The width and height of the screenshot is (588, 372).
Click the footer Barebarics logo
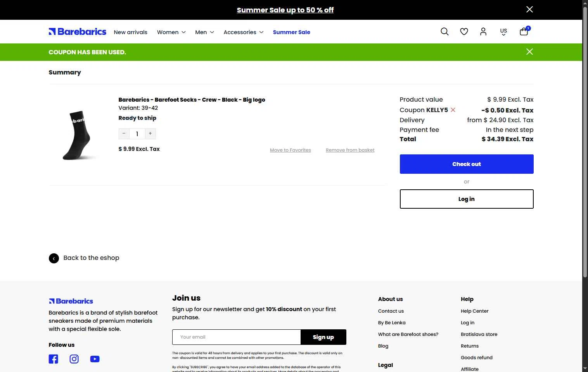pyautogui.click(x=71, y=301)
